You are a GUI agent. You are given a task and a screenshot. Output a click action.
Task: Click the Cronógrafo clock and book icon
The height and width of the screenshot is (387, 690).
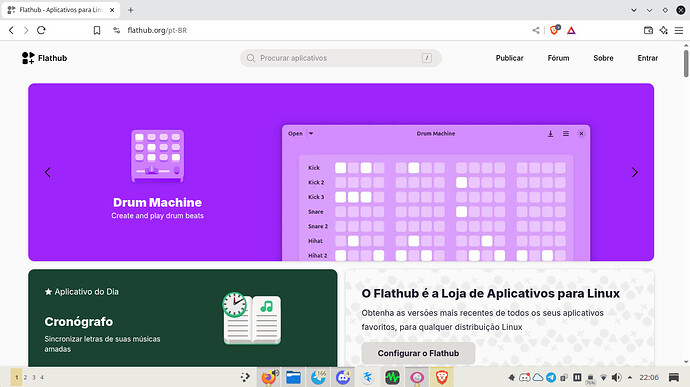point(252,318)
